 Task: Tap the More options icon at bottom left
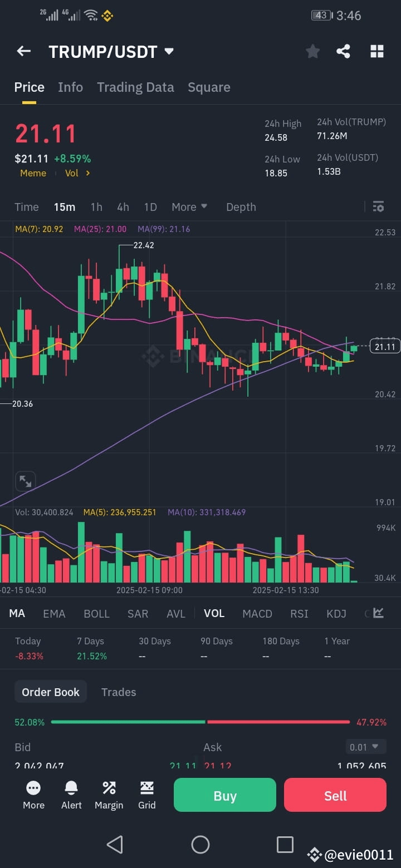(x=33, y=795)
